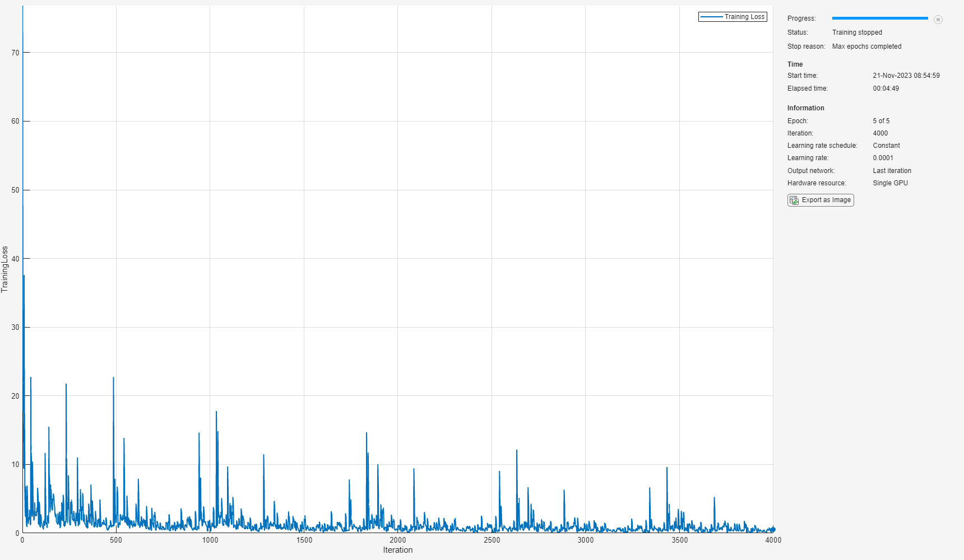The height and width of the screenshot is (560, 964).
Task: Click the Information section heading
Action: [805, 108]
